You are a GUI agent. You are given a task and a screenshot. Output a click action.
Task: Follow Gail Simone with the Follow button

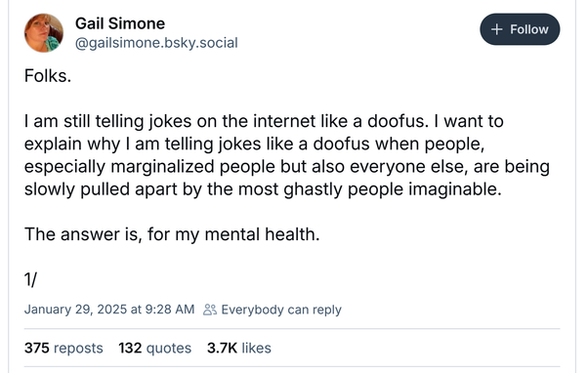click(x=520, y=29)
